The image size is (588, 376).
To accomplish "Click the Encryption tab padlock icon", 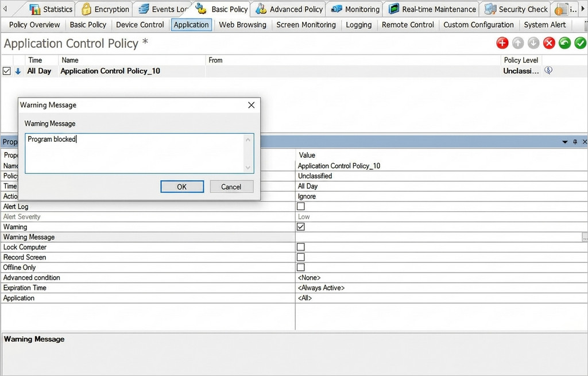I will (86, 9).
